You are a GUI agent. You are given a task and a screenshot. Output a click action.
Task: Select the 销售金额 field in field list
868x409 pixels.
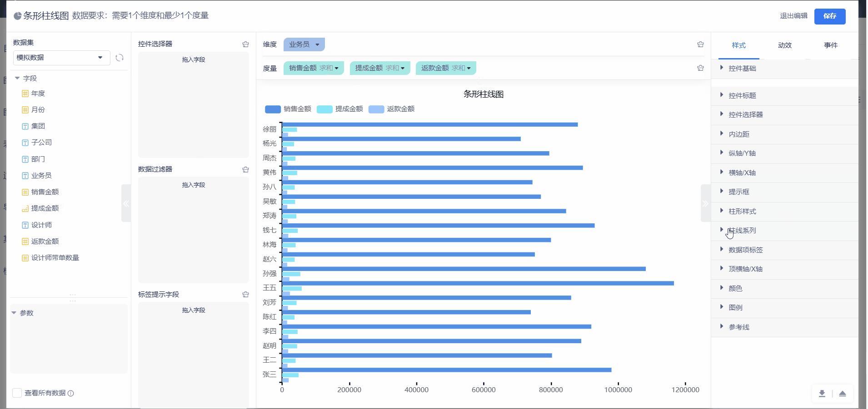[45, 192]
